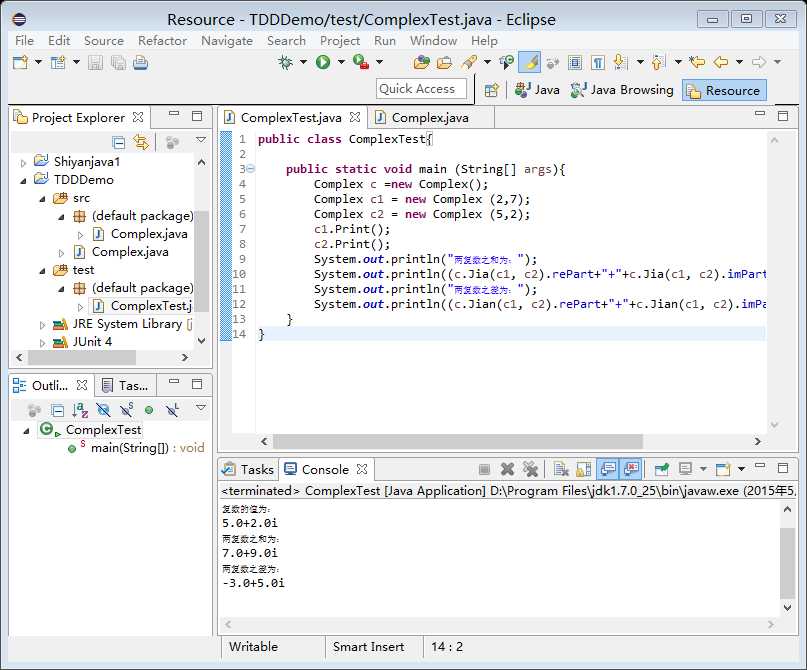Switch to Complex.java editor tab
This screenshot has width=807, height=670.
pyautogui.click(x=430, y=118)
